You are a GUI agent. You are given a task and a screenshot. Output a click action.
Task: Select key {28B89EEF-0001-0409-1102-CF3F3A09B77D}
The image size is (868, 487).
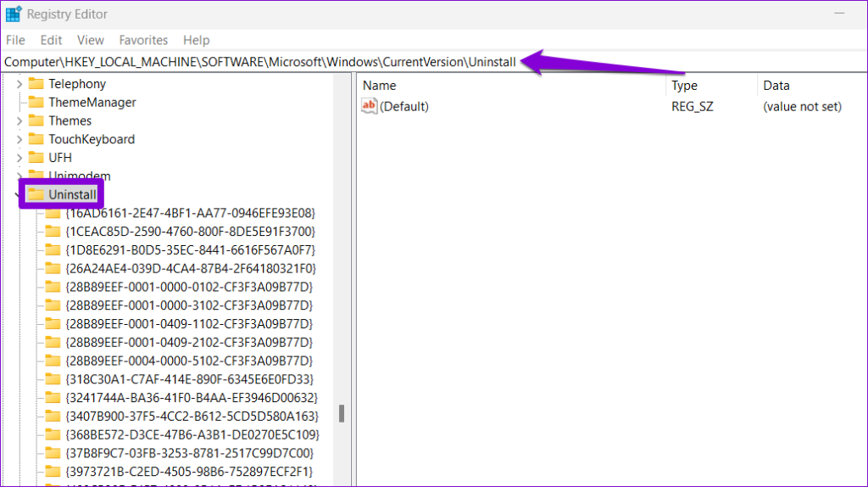pos(189,323)
